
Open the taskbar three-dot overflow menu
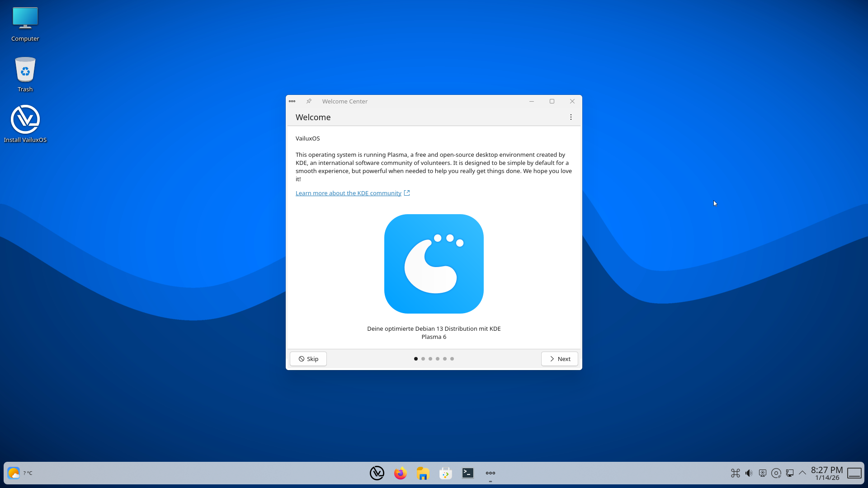click(x=490, y=473)
